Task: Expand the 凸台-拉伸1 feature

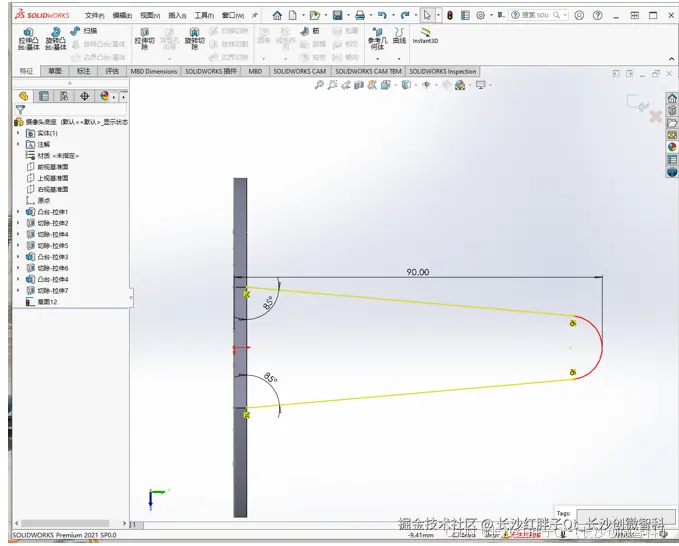Action: [x=18, y=212]
